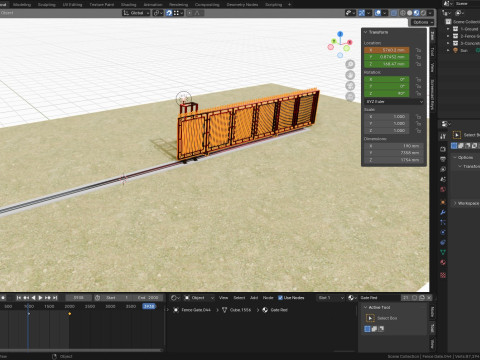Image resolution: width=480 pixels, height=360 pixels.
Task: Toggle the Use Nodes checkbox
Action: coord(280,298)
